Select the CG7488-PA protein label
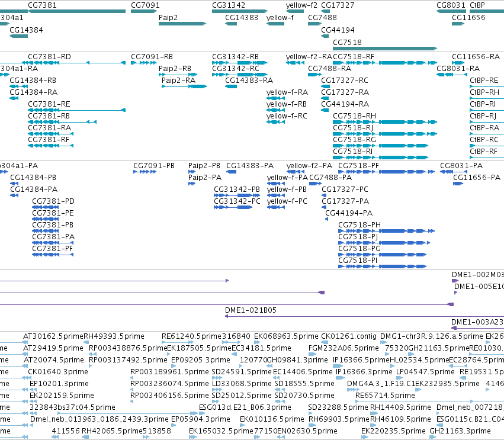504x440 pixels. click(x=330, y=178)
